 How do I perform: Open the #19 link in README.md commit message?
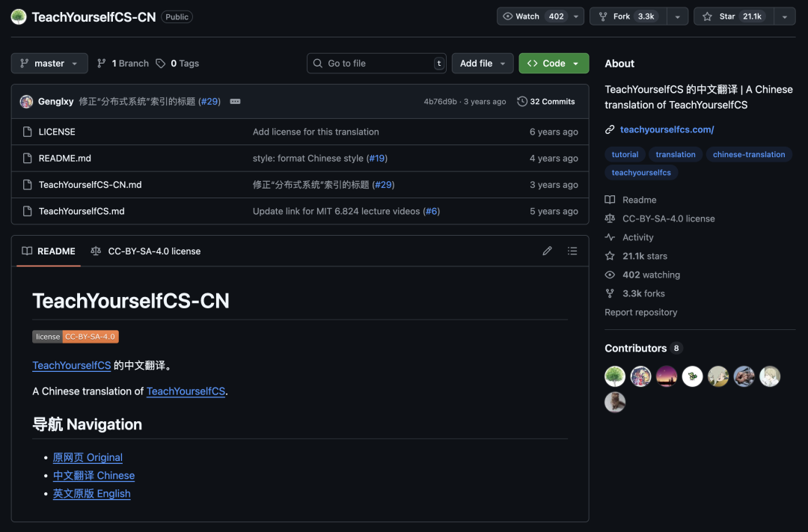(377, 159)
